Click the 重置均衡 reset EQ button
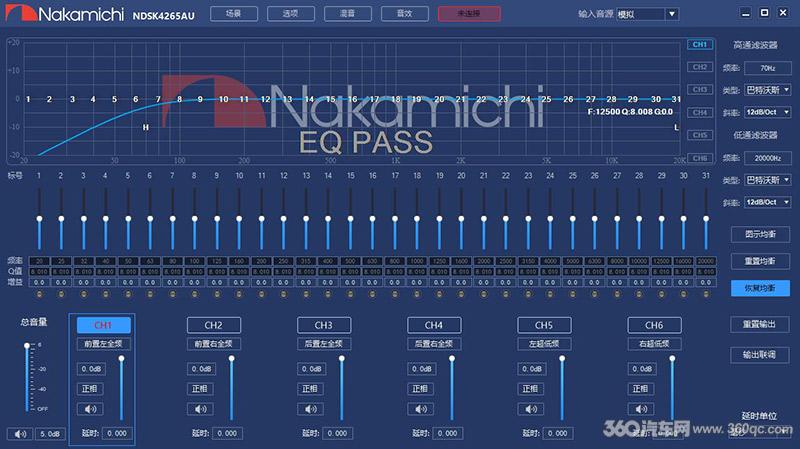This screenshot has width=800, height=449. tap(760, 261)
